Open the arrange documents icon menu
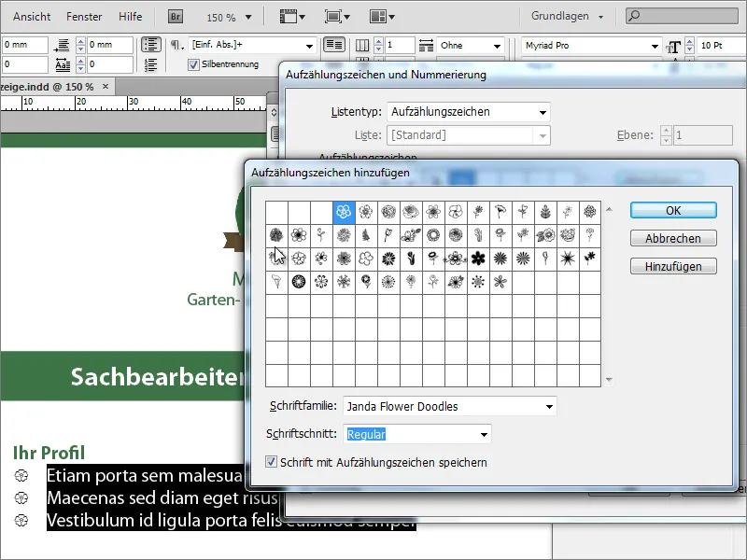 [382, 17]
